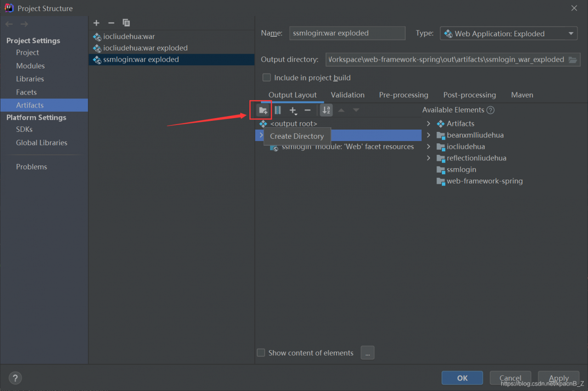The image size is (588, 391).
Task: Click the forward navigation arrow
Action: tap(24, 24)
